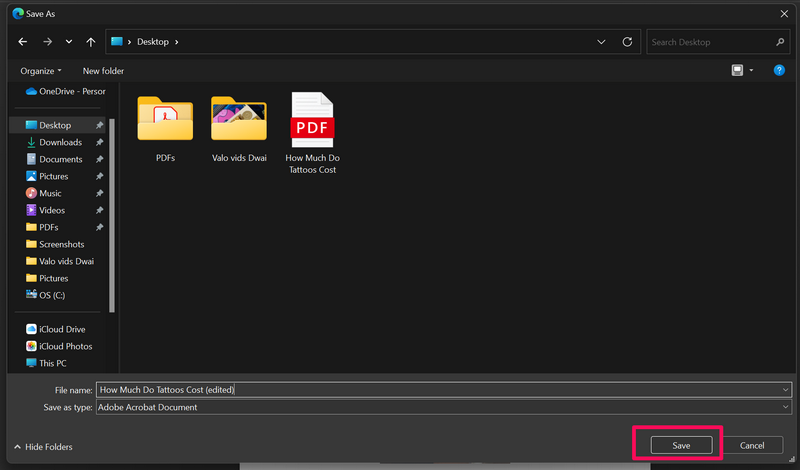Click New folder in the toolbar

pyautogui.click(x=103, y=71)
